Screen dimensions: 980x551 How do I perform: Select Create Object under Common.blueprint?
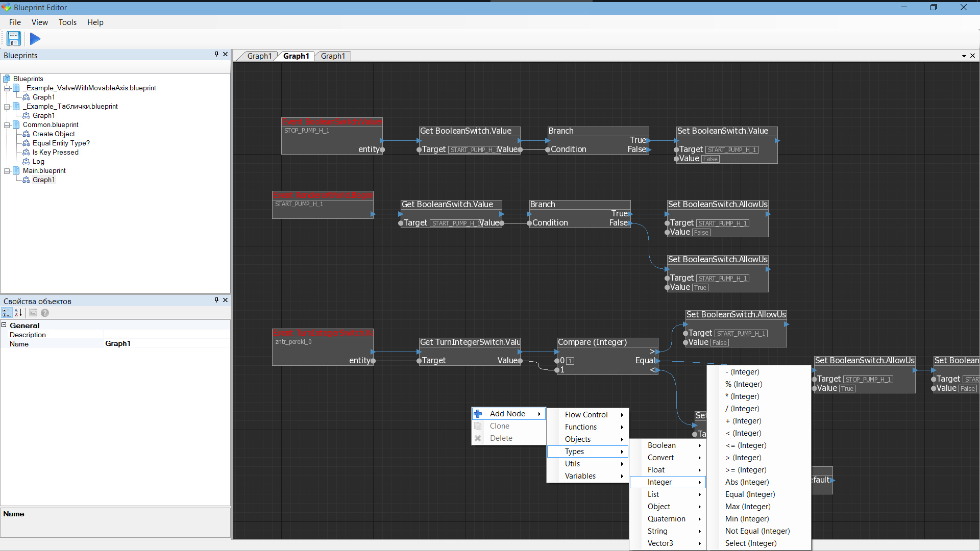(x=53, y=134)
